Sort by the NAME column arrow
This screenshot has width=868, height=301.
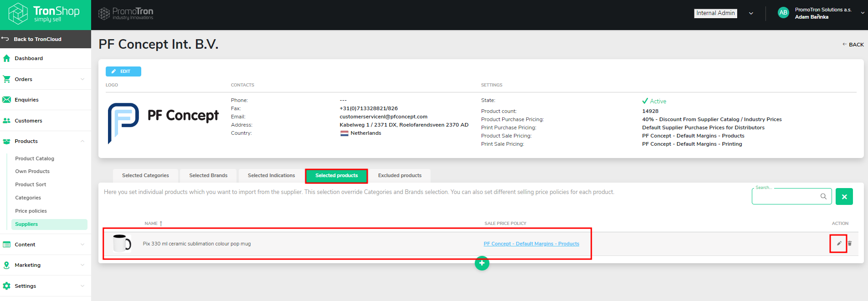[x=161, y=224]
